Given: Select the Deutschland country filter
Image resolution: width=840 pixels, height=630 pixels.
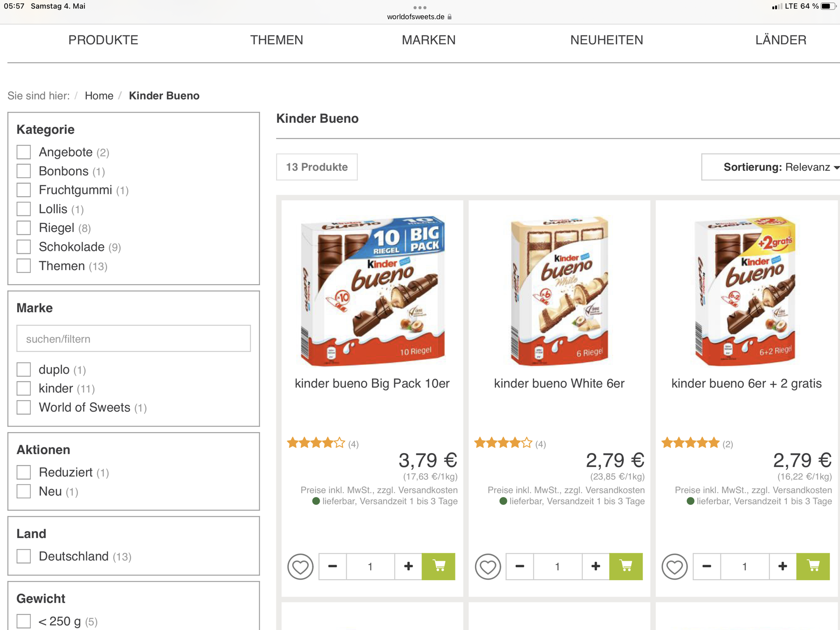Looking at the screenshot, I should click(24, 556).
